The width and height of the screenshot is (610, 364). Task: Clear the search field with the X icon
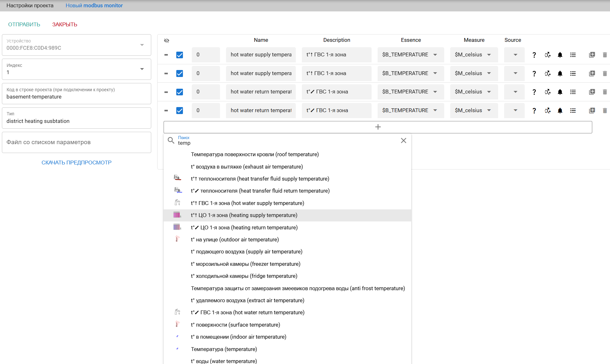[x=403, y=141]
